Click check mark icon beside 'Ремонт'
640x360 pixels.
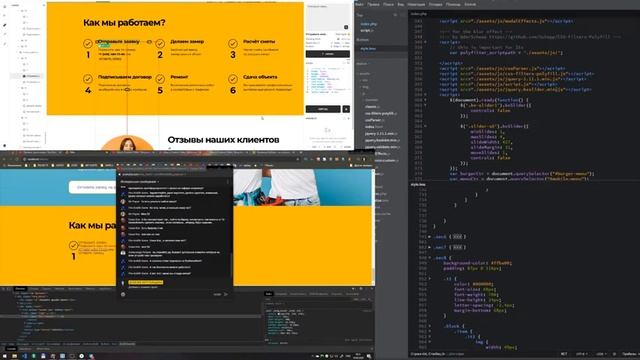(160, 79)
